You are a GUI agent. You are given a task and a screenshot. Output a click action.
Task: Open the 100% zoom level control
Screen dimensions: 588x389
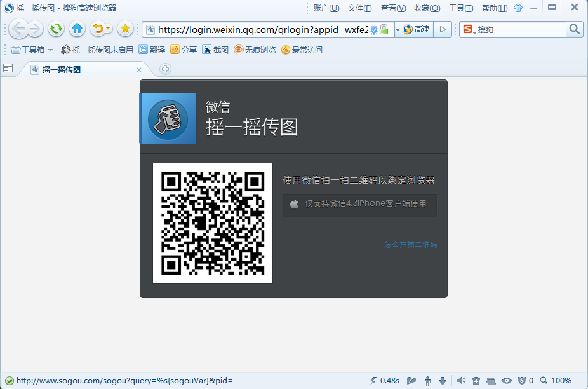click(556, 381)
